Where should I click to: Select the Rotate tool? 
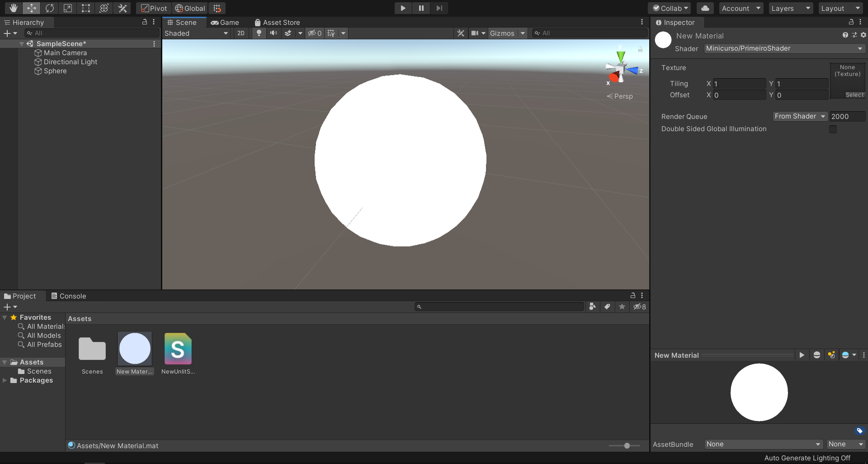50,8
